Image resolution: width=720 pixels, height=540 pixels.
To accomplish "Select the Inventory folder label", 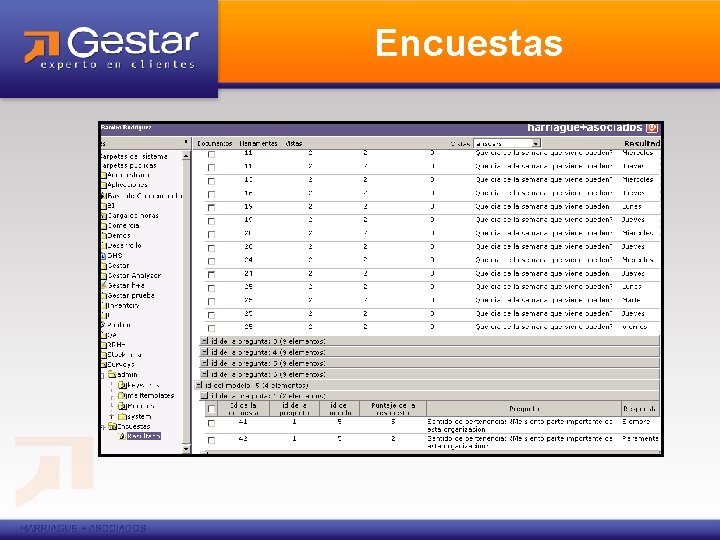I will tap(123, 306).
